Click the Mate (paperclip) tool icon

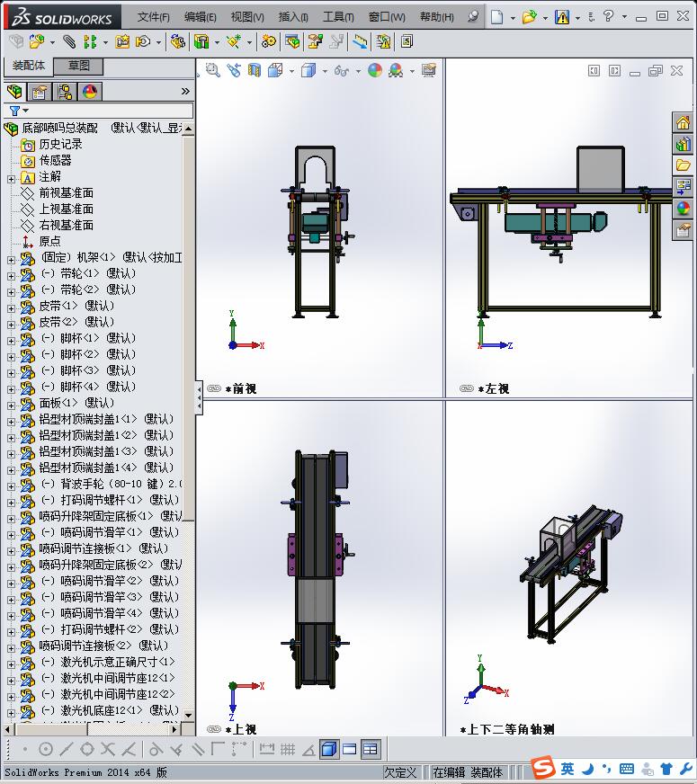69,41
